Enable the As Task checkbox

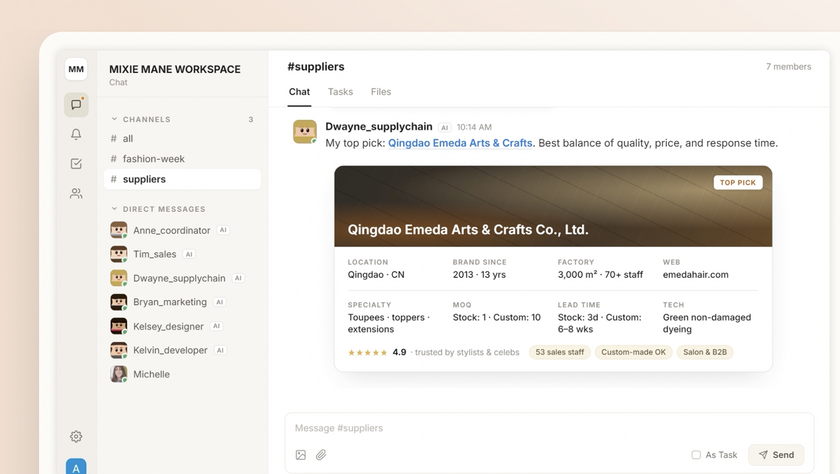coord(696,455)
